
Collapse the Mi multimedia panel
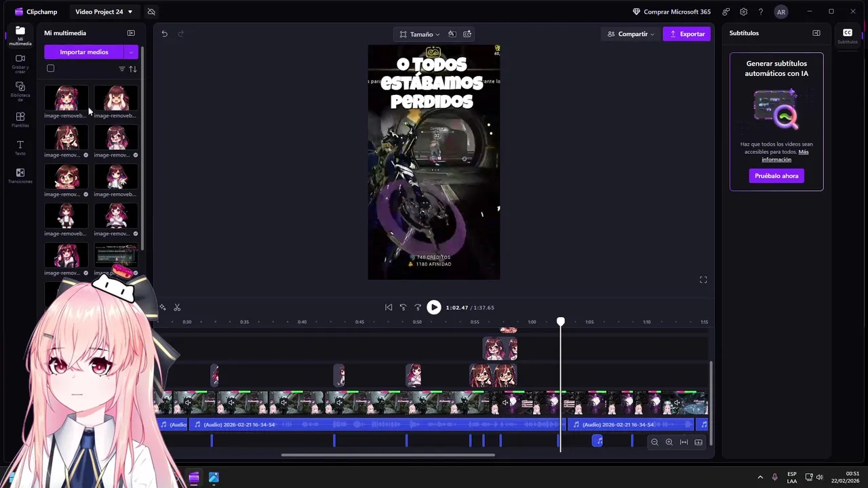point(131,33)
